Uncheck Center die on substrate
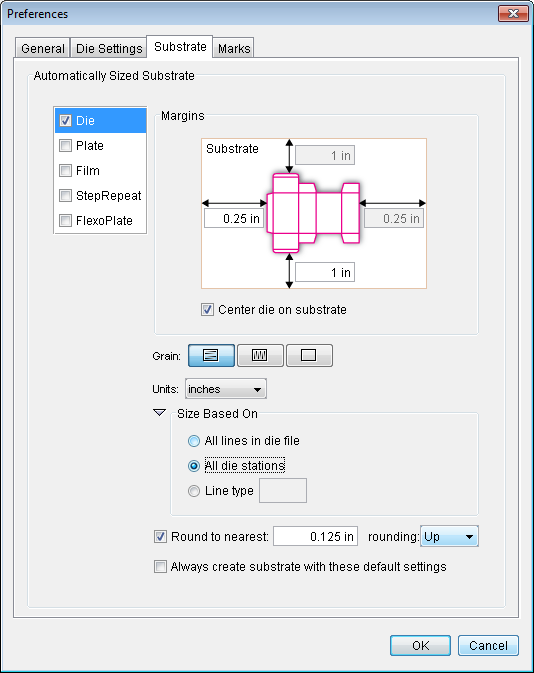534x673 pixels. click(207, 309)
